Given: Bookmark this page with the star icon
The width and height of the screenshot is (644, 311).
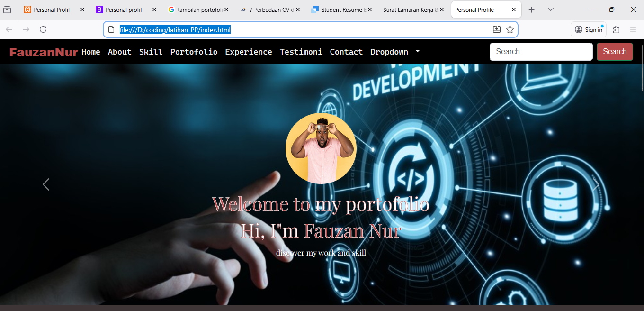Looking at the screenshot, I should click(x=510, y=29).
